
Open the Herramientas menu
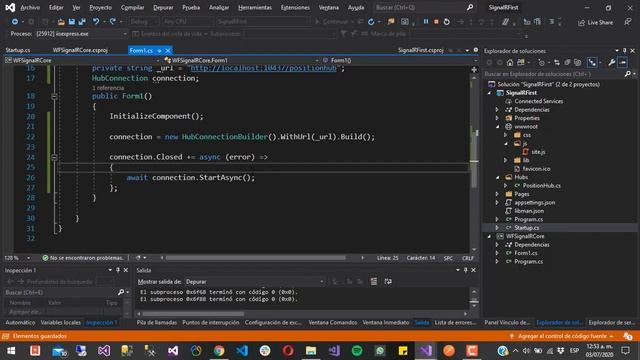tap(255, 7)
